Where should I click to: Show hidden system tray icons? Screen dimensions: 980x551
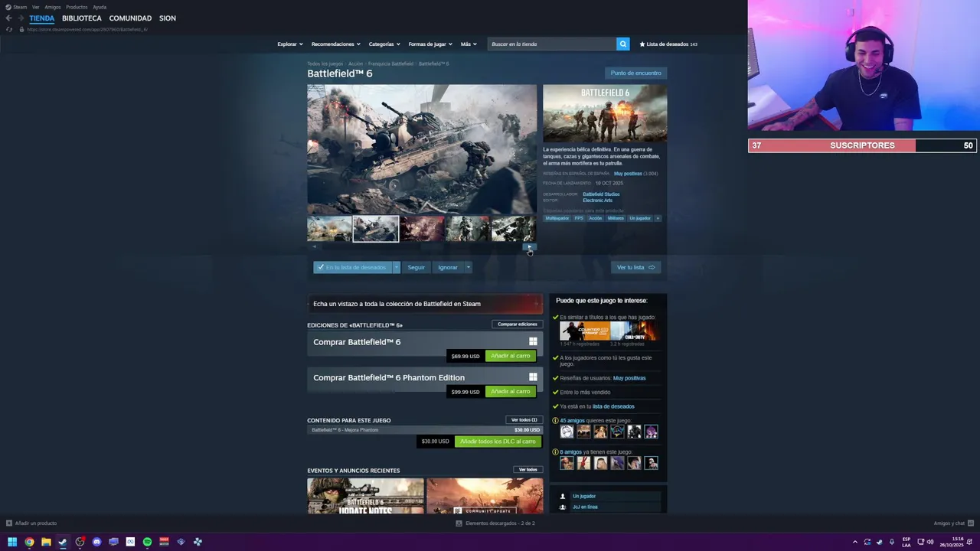pos(855,542)
